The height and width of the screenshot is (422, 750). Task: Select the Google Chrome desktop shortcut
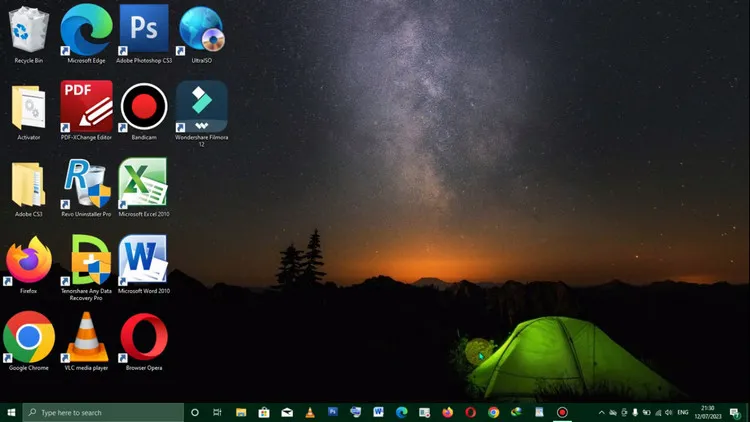29,342
